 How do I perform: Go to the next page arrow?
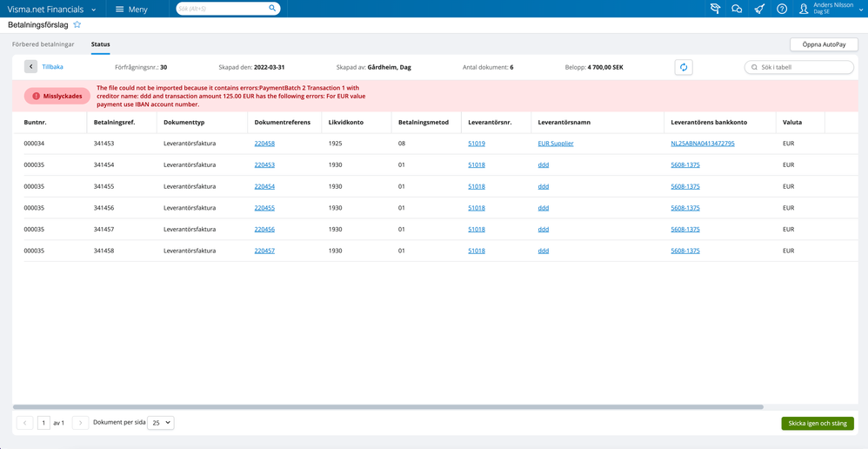81,423
